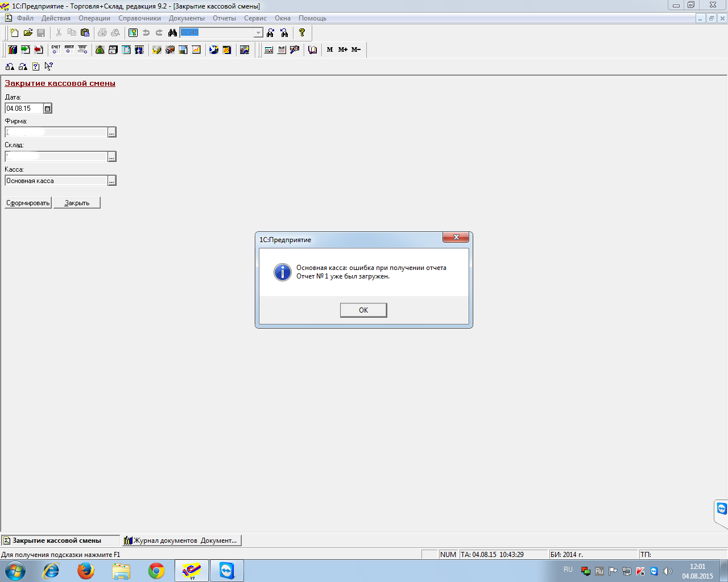Viewport: 728px width, 582px height.
Task: Click the M+ memory add button
Action: [x=343, y=50]
